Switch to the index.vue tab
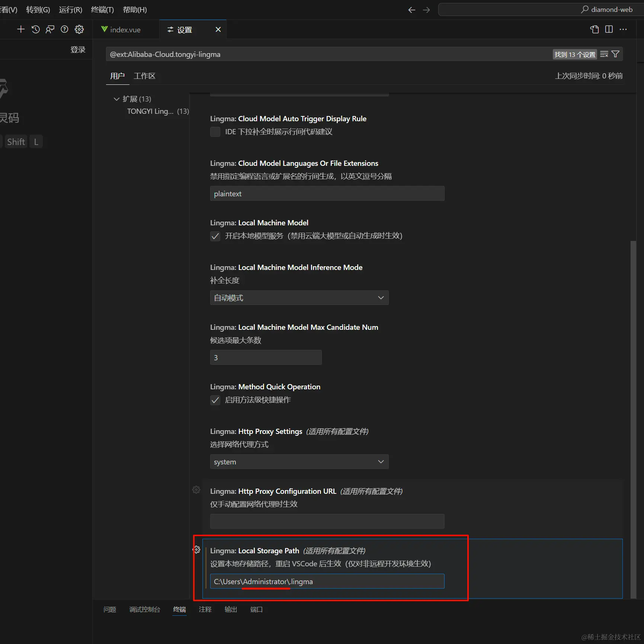644x644 pixels. (126, 29)
